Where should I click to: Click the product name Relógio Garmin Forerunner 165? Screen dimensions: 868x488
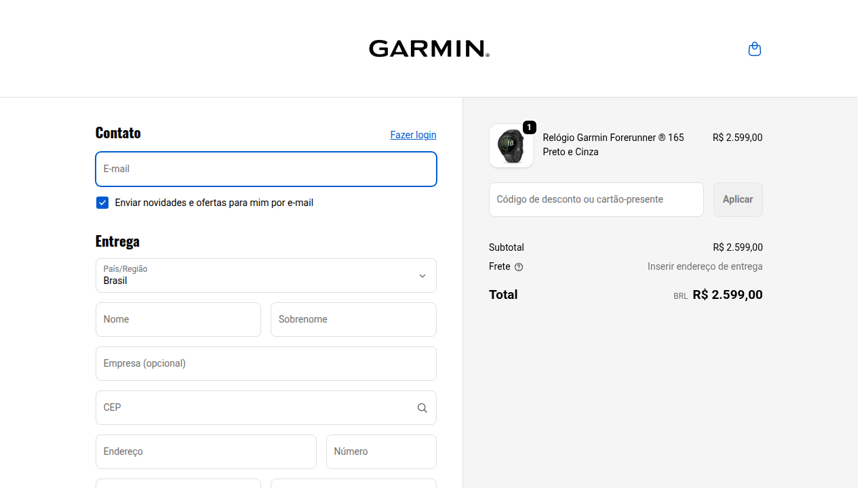(613, 144)
